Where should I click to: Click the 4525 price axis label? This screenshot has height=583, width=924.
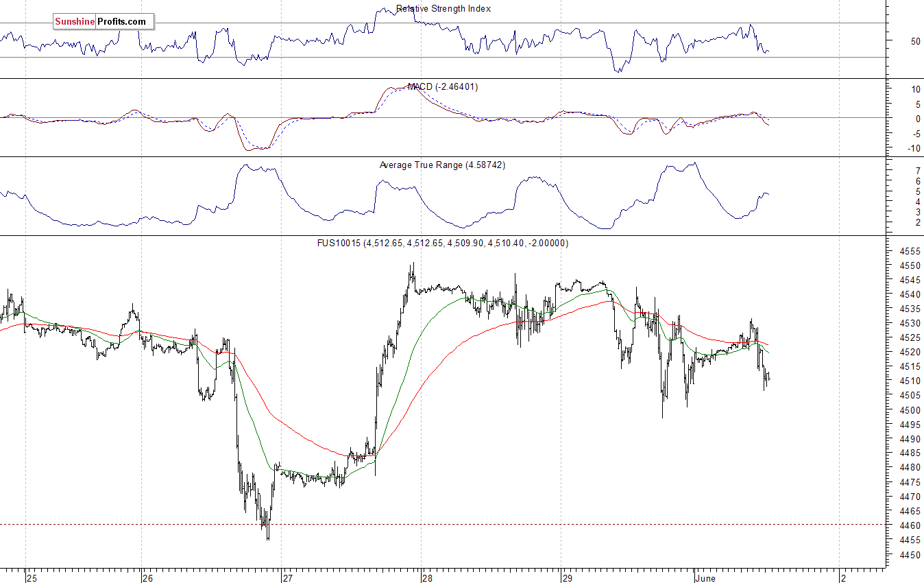(x=909, y=338)
